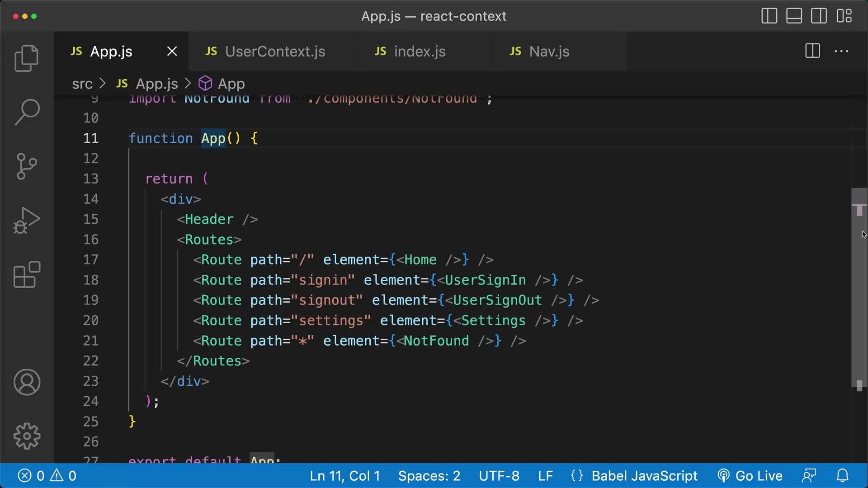Open the editor More Actions ellipsis menu
Viewport: 868px width, 488px height.
841,52
